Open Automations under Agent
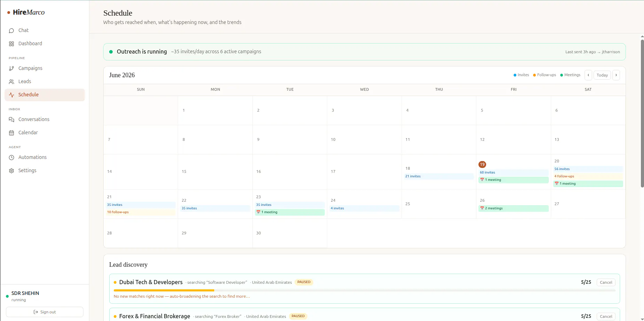 click(x=45, y=158)
